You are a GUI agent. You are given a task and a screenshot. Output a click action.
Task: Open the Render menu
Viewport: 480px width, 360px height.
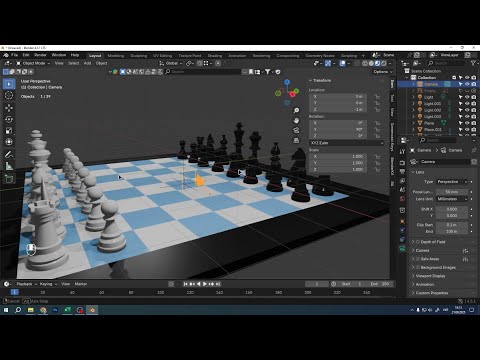pos(40,55)
